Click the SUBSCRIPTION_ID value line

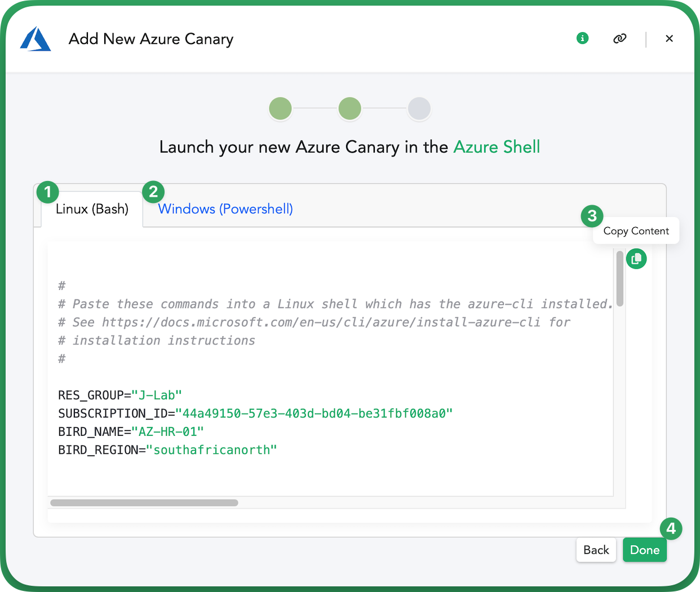point(255,413)
